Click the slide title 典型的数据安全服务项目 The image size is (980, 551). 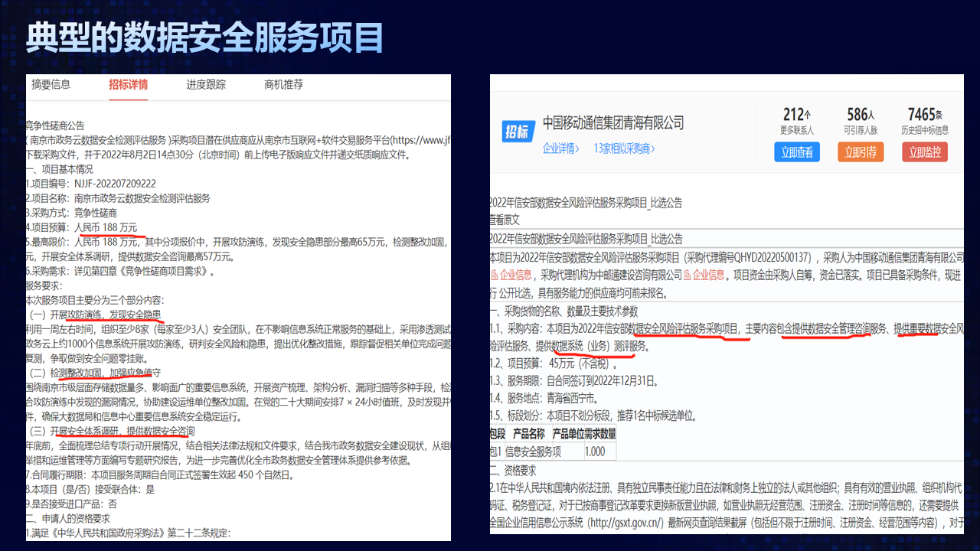click(204, 37)
